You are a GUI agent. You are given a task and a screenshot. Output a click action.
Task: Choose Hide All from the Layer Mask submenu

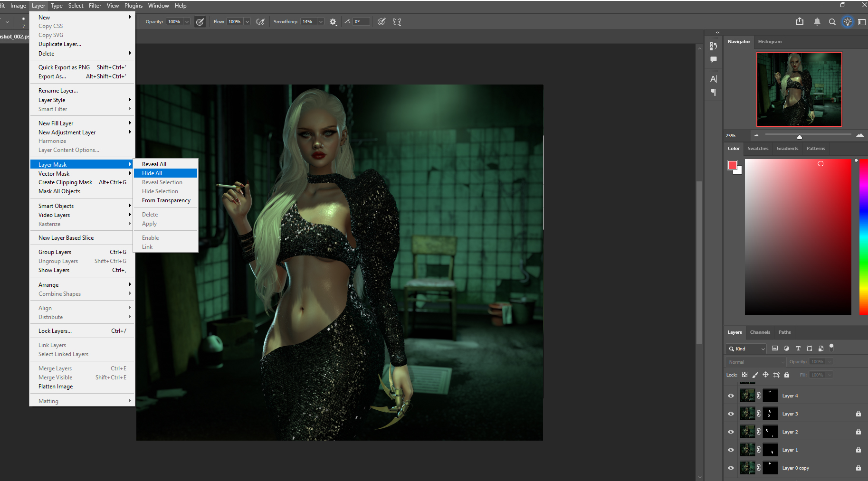pos(152,173)
